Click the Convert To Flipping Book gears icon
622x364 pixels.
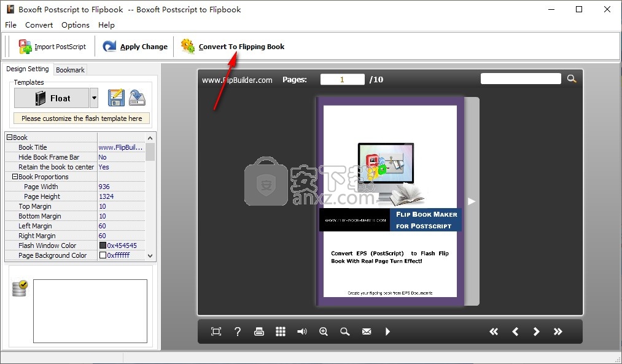point(188,46)
